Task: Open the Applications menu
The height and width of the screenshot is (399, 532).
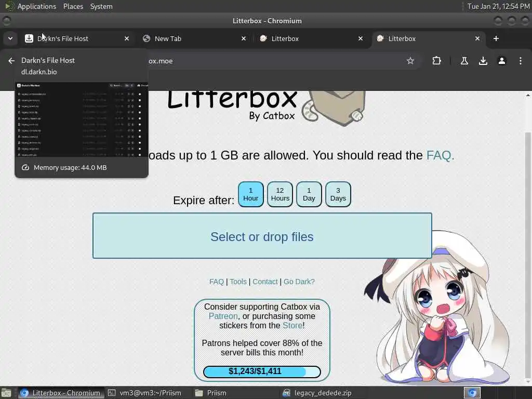Action: [x=37, y=6]
